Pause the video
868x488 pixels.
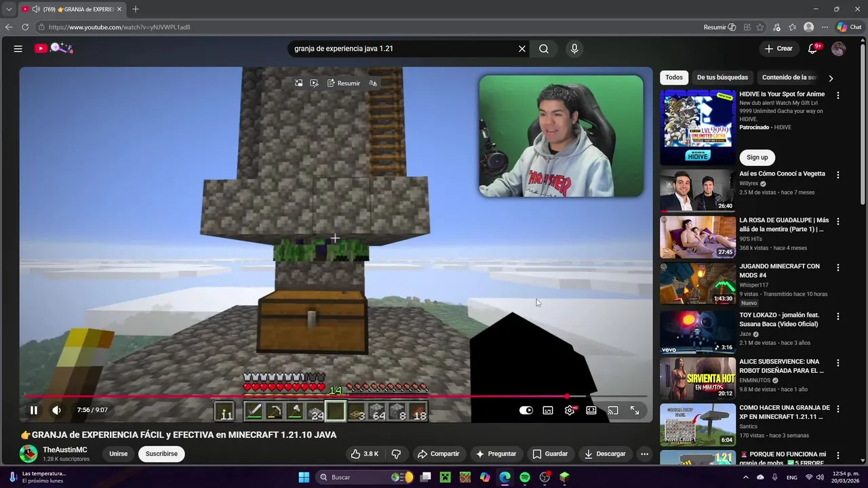click(33, 410)
